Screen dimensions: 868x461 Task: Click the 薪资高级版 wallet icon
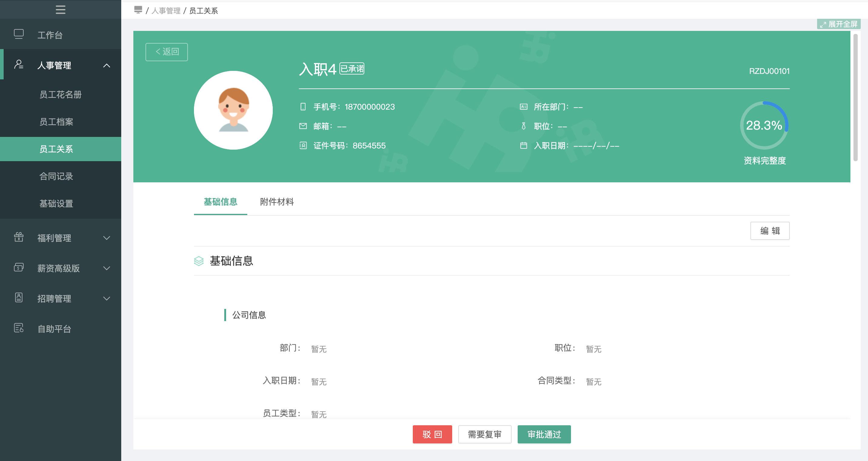[19, 267]
